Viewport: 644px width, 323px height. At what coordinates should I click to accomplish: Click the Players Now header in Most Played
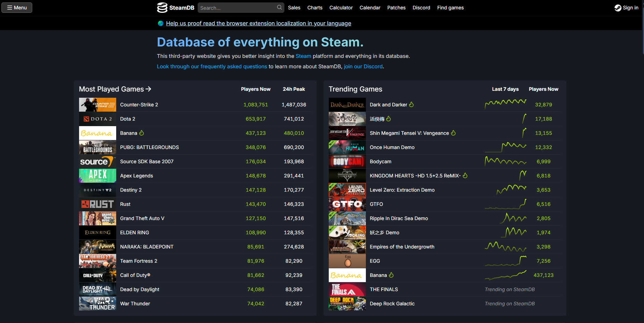[256, 89]
